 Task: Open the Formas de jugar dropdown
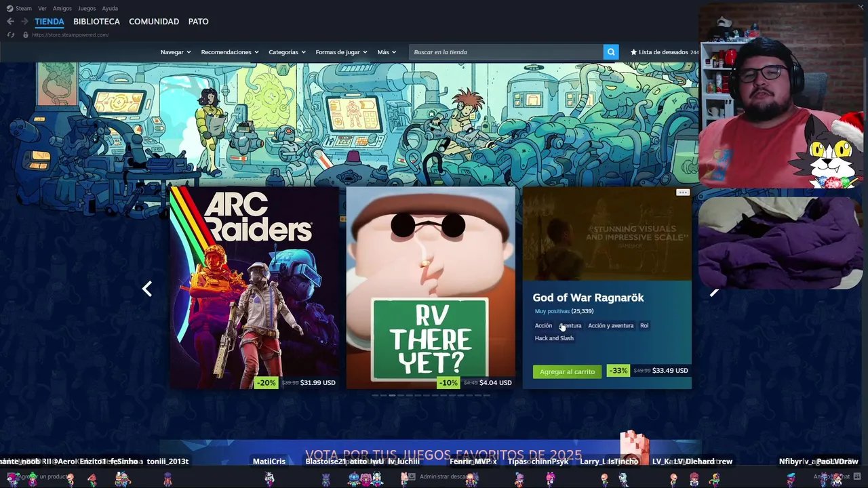pos(341,52)
